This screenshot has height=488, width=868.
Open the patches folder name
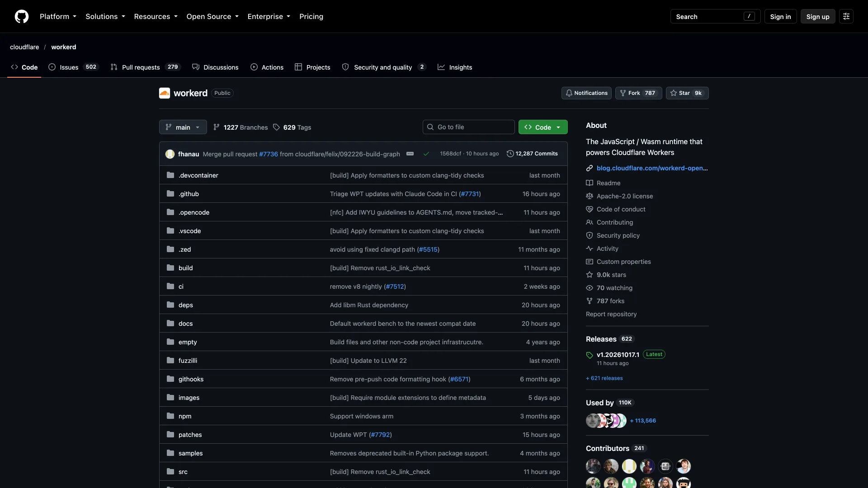click(190, 435)
